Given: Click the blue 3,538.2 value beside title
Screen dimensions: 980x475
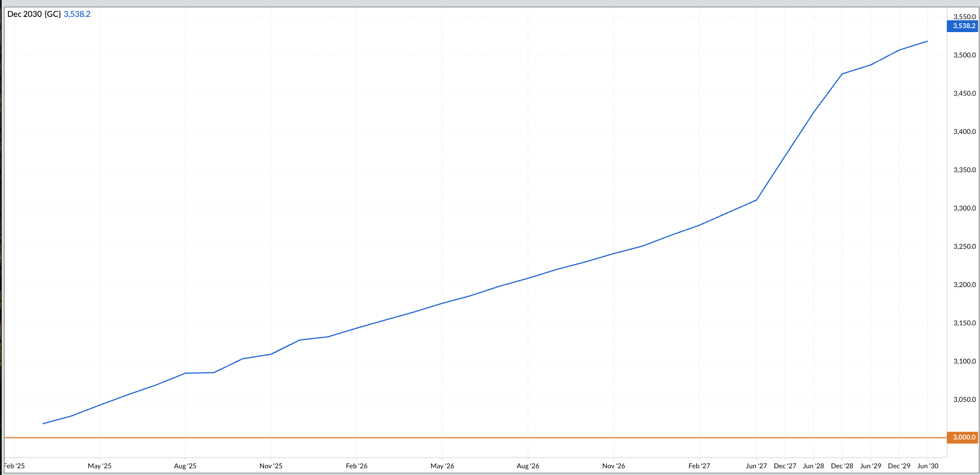Looking at the screenshot, I should (77, 14).
